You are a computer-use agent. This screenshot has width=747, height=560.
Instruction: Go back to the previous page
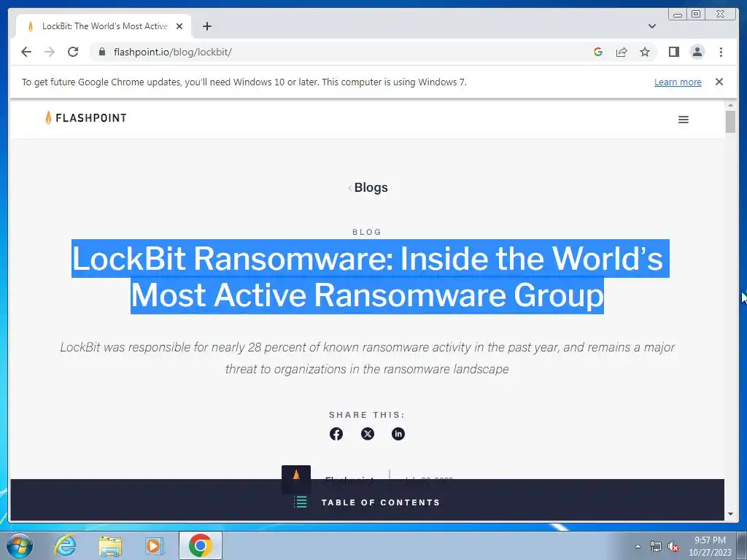[26, 52]
